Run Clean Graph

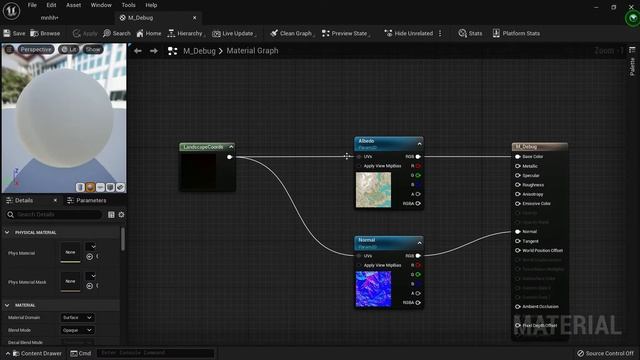click(x=291, y=33)
